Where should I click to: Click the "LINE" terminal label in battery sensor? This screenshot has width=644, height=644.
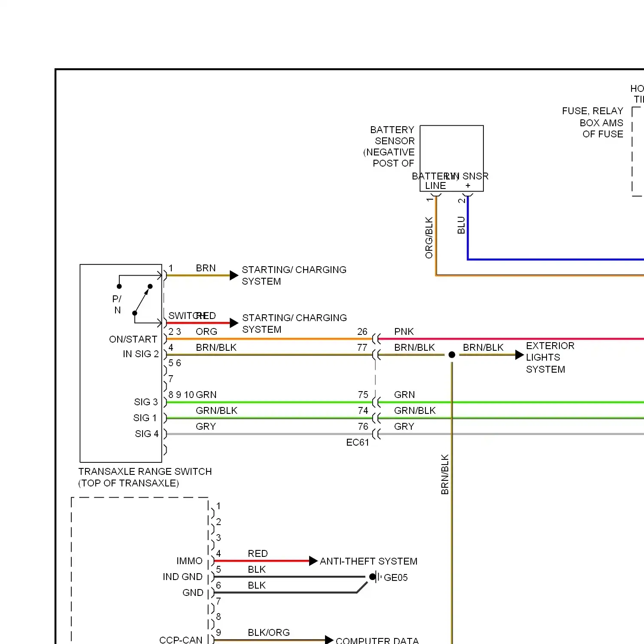tap(435, 185)
